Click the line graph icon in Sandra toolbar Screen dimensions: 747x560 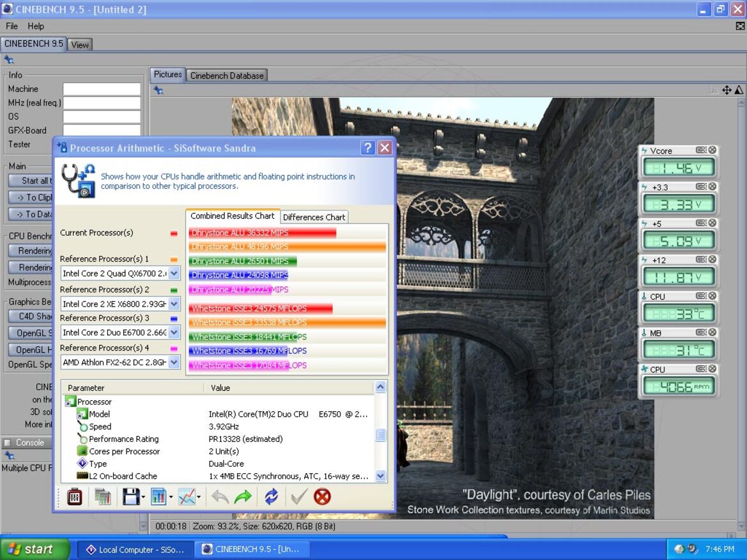coord(187,497)
